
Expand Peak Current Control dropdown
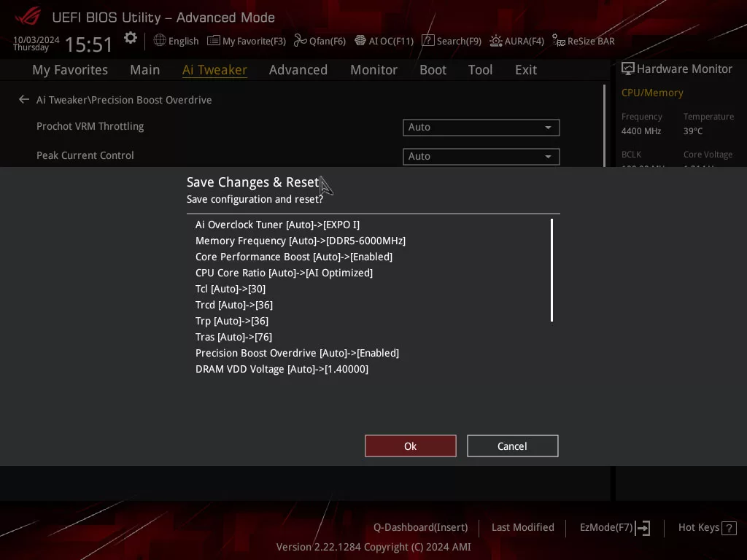pyautogui.click(x=481, y=157)
